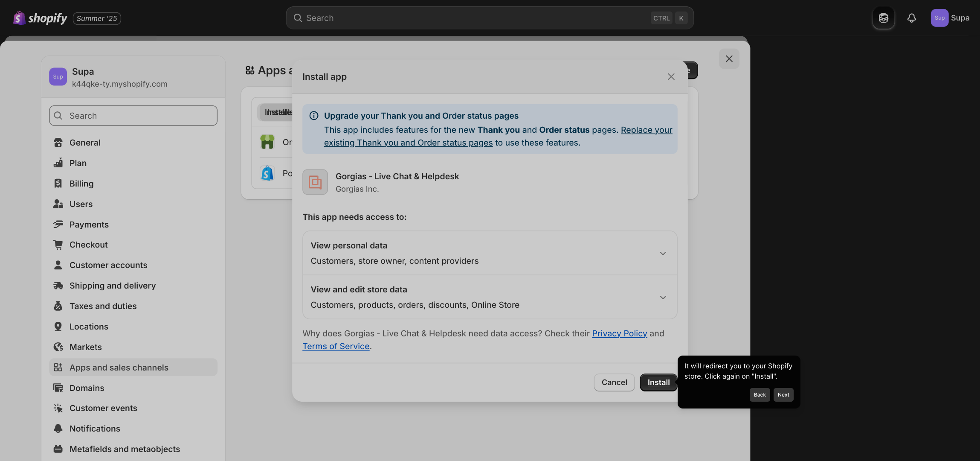980x461 pixels.
Task: Open Billing settings
Action: [133, 184]
